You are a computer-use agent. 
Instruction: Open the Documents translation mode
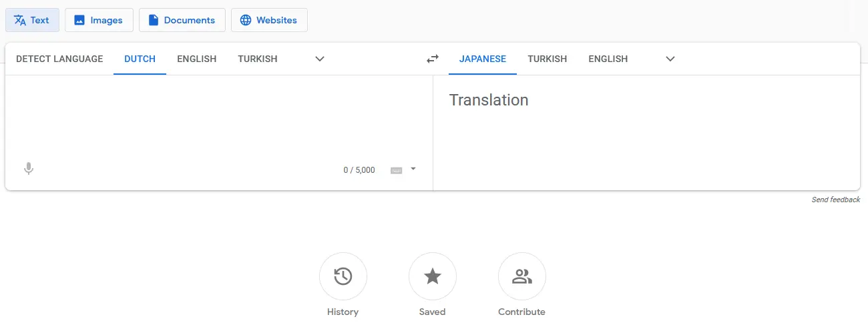[182, 20]
